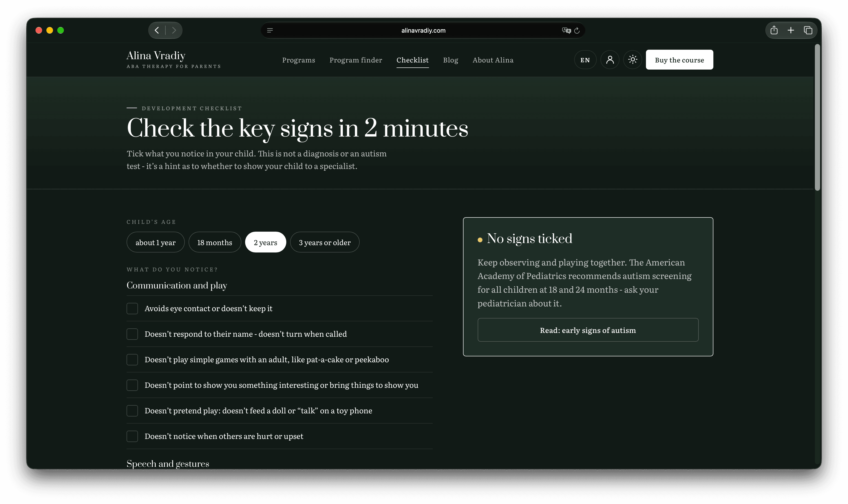Go back with the browser back arrow

point(157,30)
